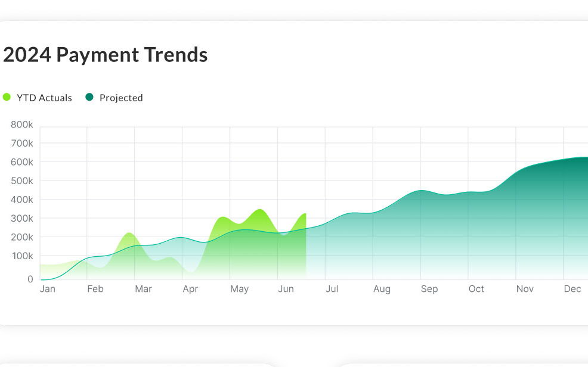
Task: Click the 100k y-axis label
Action: (x=21, y=256)
